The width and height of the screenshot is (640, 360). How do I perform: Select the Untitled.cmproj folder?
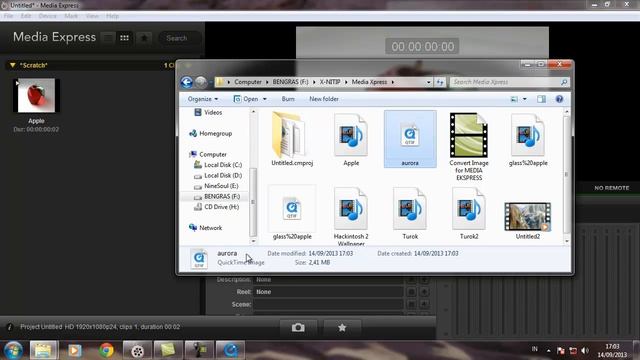click(292, 139)
